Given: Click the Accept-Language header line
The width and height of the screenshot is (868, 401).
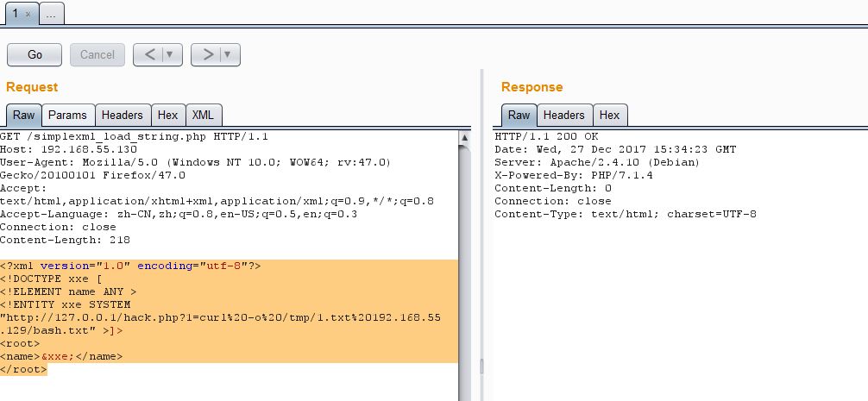Looking at the screenshot, I should click(179, 214).
